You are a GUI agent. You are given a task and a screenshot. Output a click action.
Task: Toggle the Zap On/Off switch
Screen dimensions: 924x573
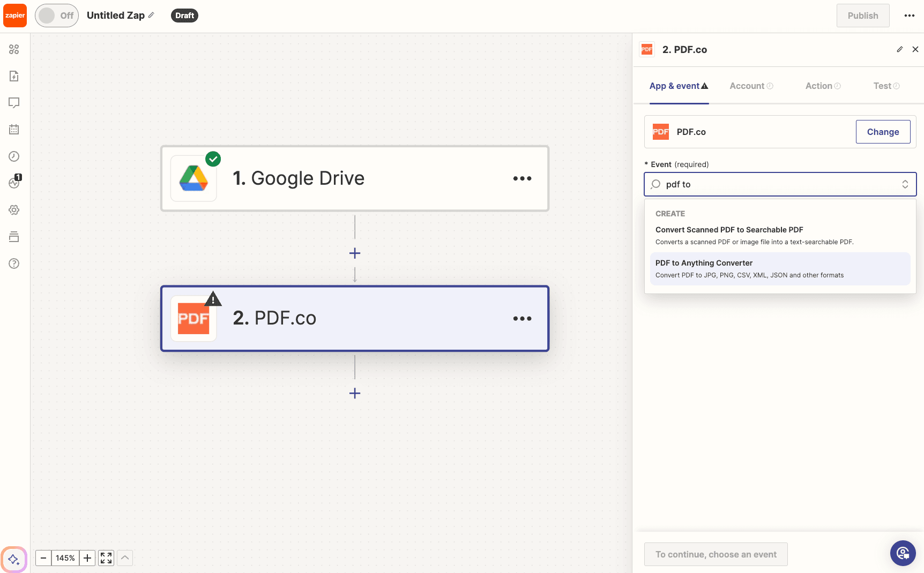[57, 16]
